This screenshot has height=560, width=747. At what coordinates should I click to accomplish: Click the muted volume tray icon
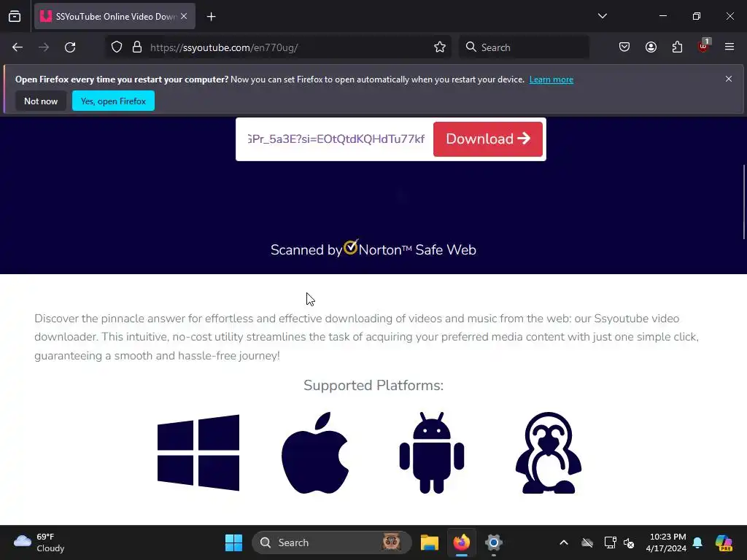[x=629, y=542]
